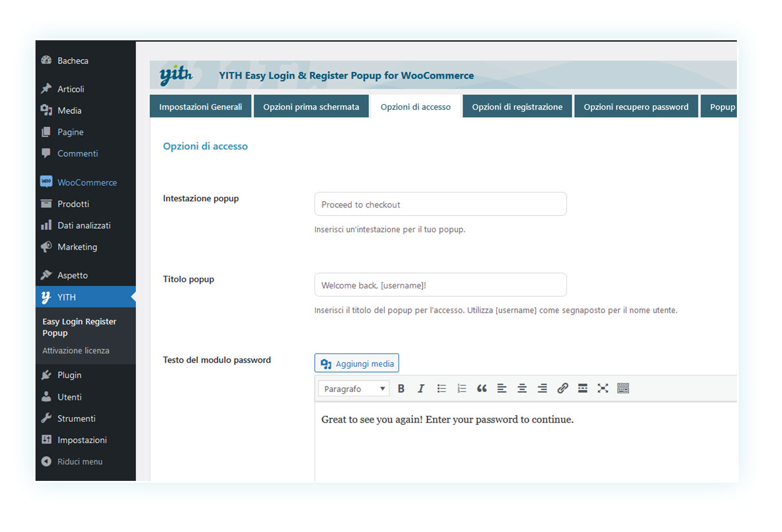Open the Plugin menu item
The width and height of the screenshot is (782, 532).
(x=85, y=375)
